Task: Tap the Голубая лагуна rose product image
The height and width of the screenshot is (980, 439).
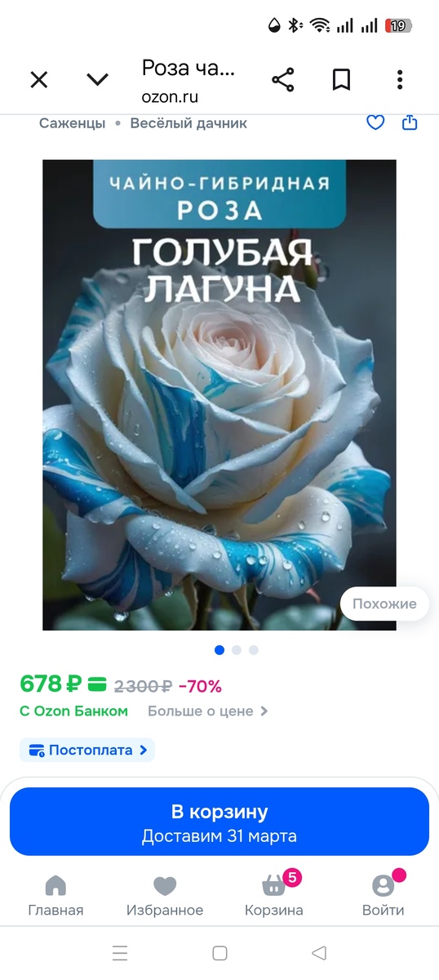Action: coord(219,394)
